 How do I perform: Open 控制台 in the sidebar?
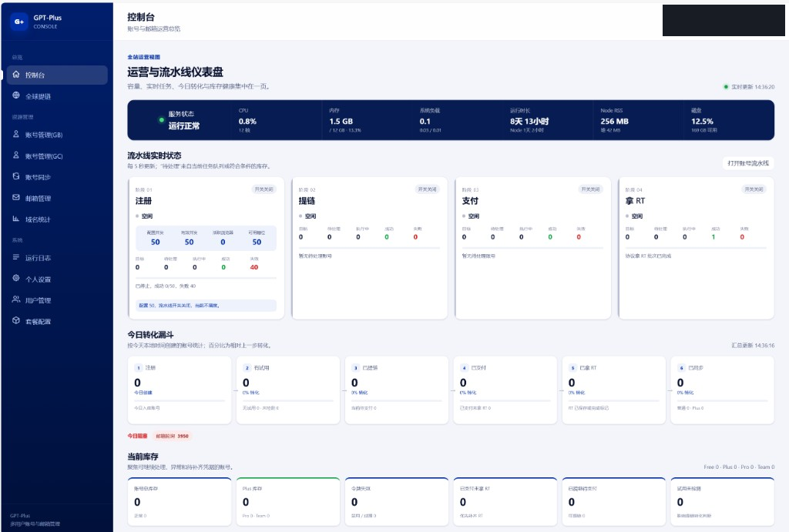[x=55, y=75]
